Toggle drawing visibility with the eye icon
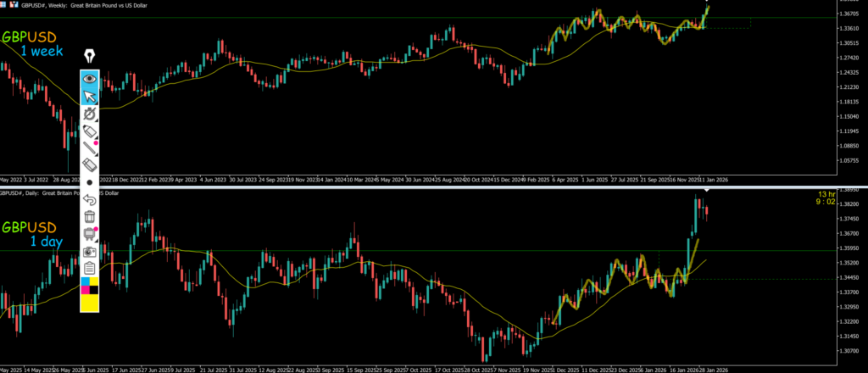Viewport: 868px width, 373px height. (90, 81)
